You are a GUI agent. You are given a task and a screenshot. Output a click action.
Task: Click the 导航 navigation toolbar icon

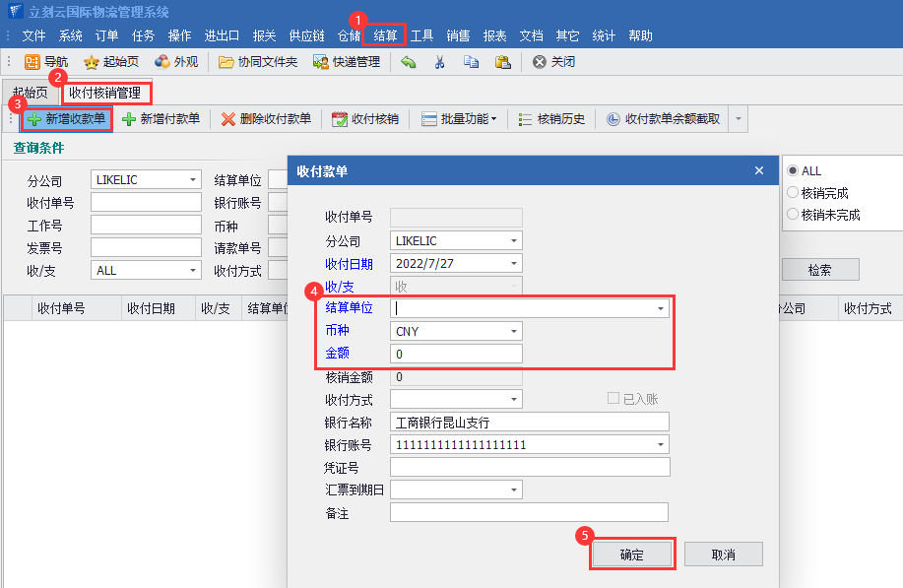[45, 61]
